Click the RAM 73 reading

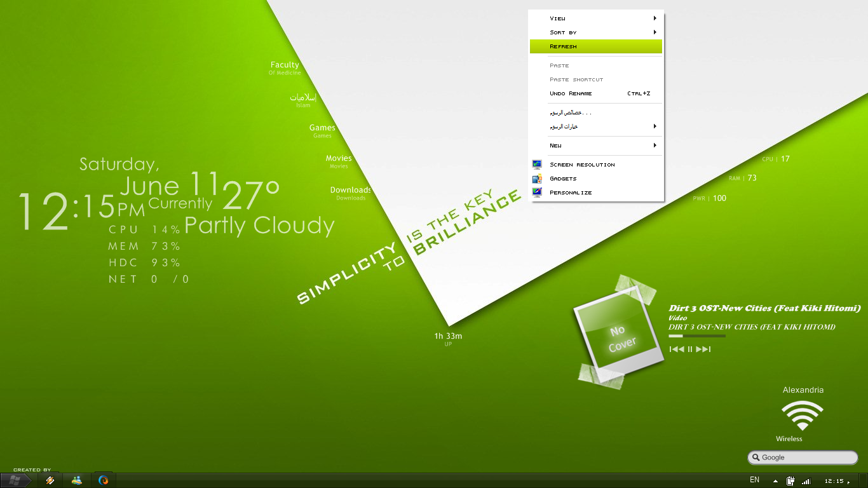(743, 179)
